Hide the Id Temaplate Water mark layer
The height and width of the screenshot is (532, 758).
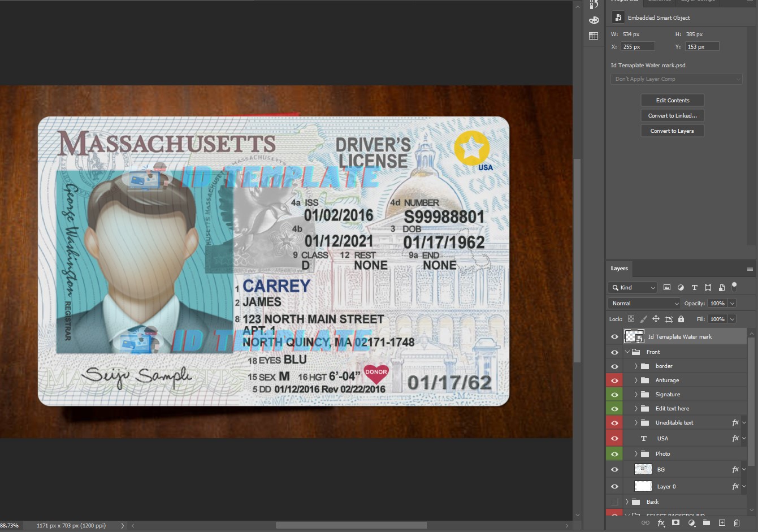(x=614, y=337)
